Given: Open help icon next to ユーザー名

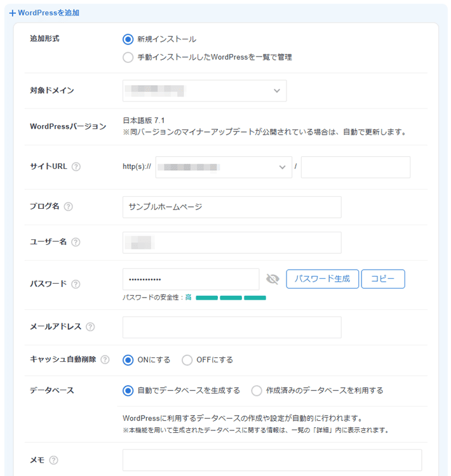Looking at the screenshot, I should (76, 242).
